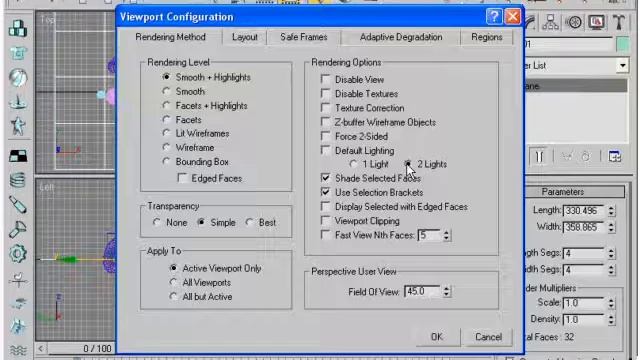Click the Wind weathervane icon
Screen dimensions: 640x360
pyautogui.click(x=18, y=279)
